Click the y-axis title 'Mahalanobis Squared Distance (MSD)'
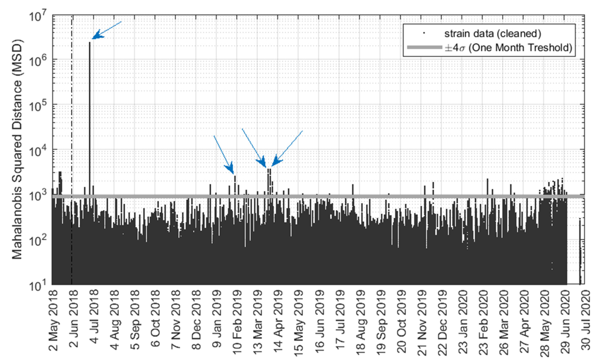Image resolution: width=597 pixels, height=364 pixels. point(17,149)
